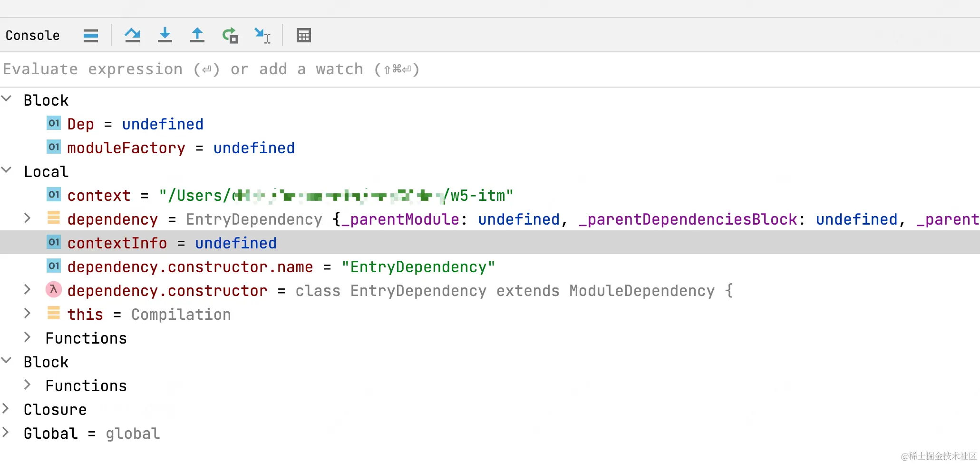This screenshot has width=980, height=464.
Task: Click the Closure scope label
Action: point(55,410)
